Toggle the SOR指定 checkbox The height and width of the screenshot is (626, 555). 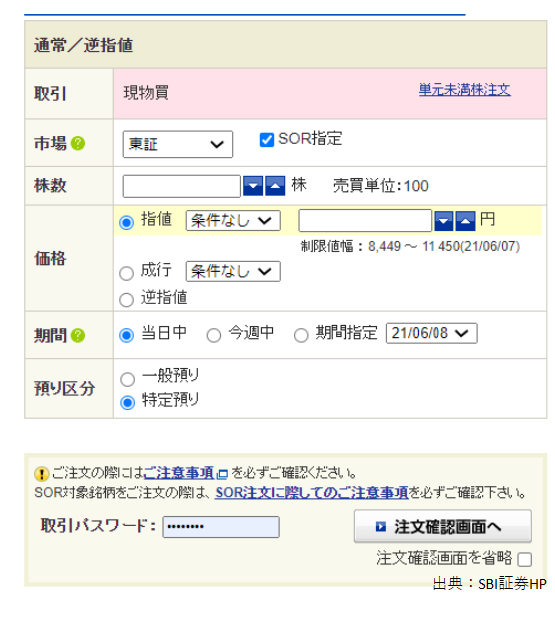tap(267, 140)
